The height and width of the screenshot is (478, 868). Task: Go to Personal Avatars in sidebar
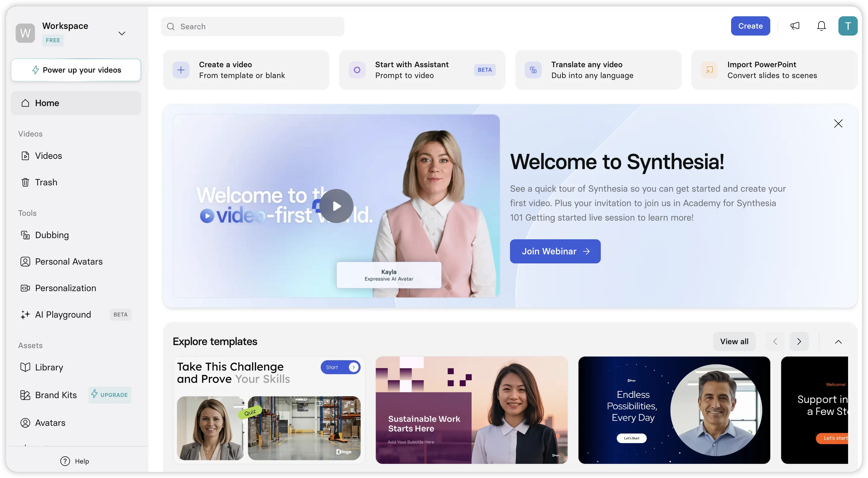[x=68, y=262]
